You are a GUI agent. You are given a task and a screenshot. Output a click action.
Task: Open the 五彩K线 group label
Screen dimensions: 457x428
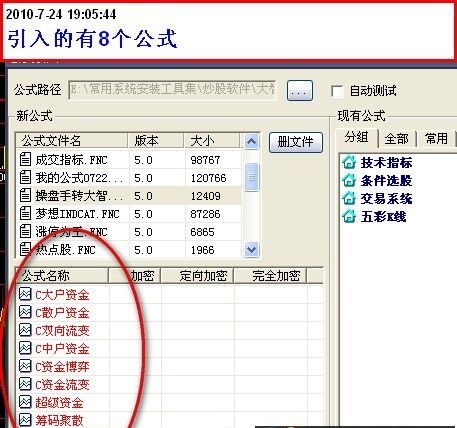383,217
